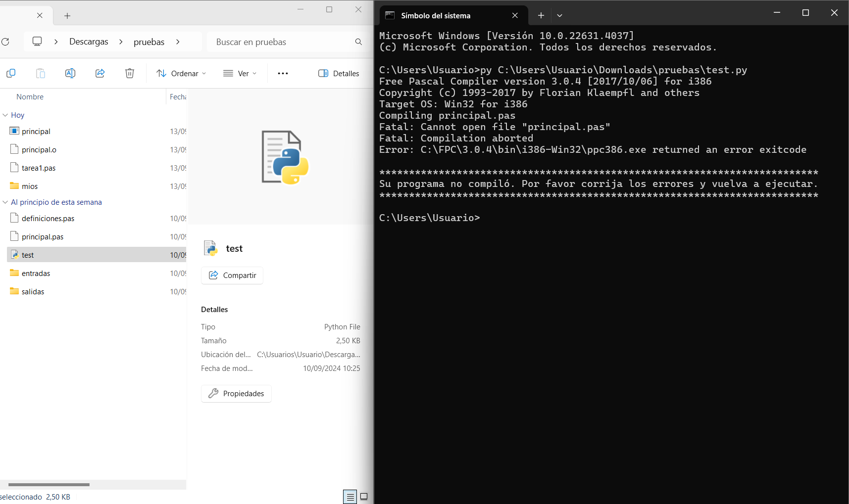Select the tarea1.pas file

tap(39, 168)
